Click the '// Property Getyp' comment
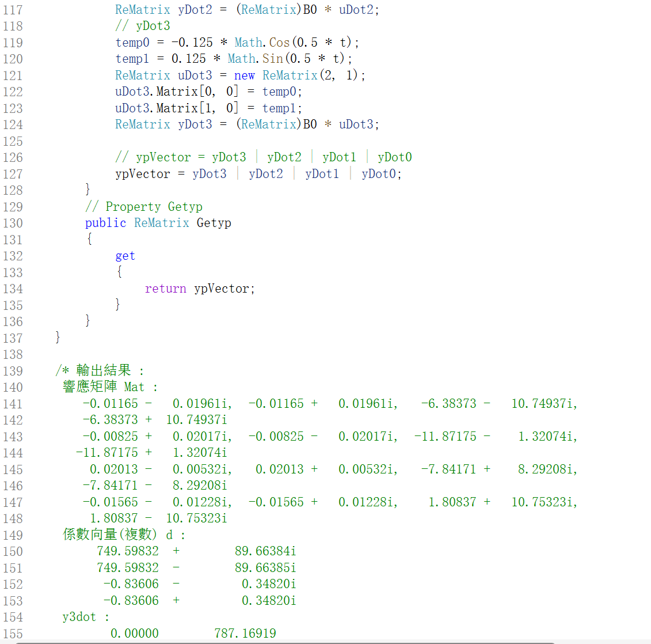651x644 pixels. point(144,206)
